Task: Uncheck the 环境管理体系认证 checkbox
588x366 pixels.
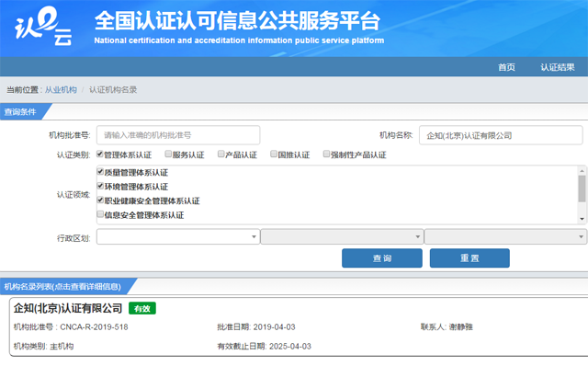Action: coord(100,186)
